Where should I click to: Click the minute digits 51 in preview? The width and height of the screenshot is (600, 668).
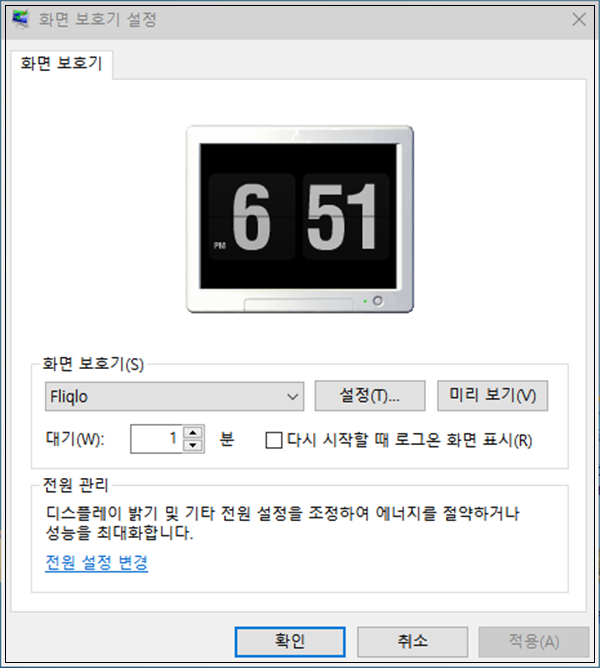[341, 216]
